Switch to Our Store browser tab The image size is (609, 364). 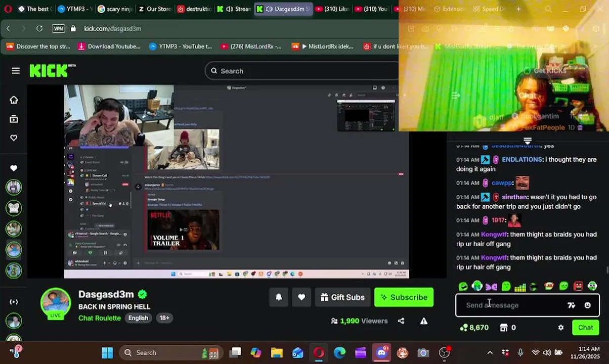155,9
